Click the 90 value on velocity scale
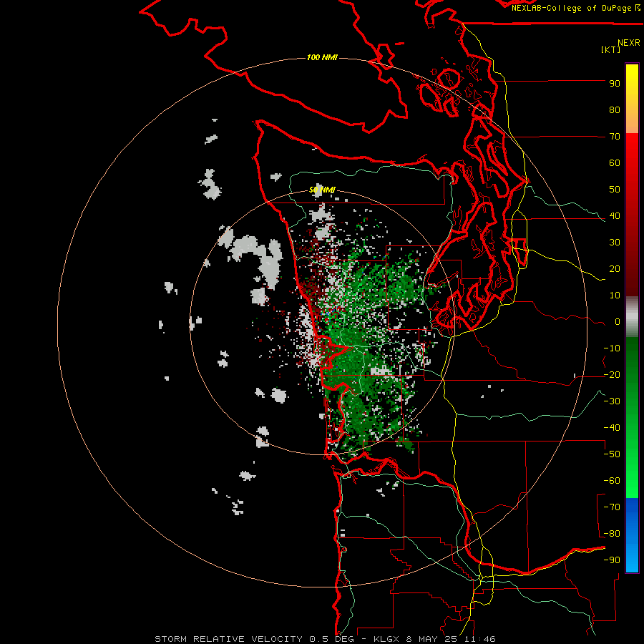The image size is (644, 644). point(615,84)
